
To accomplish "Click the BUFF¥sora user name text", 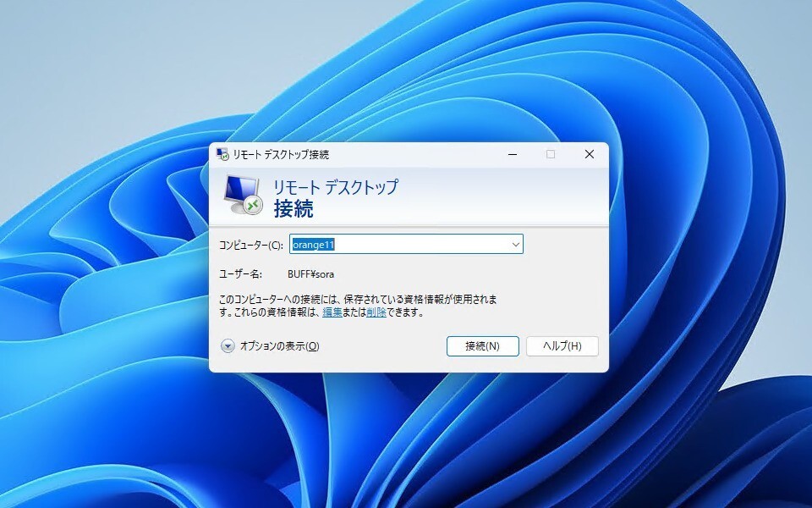I will pyautogui.click(x=310, y=274).
